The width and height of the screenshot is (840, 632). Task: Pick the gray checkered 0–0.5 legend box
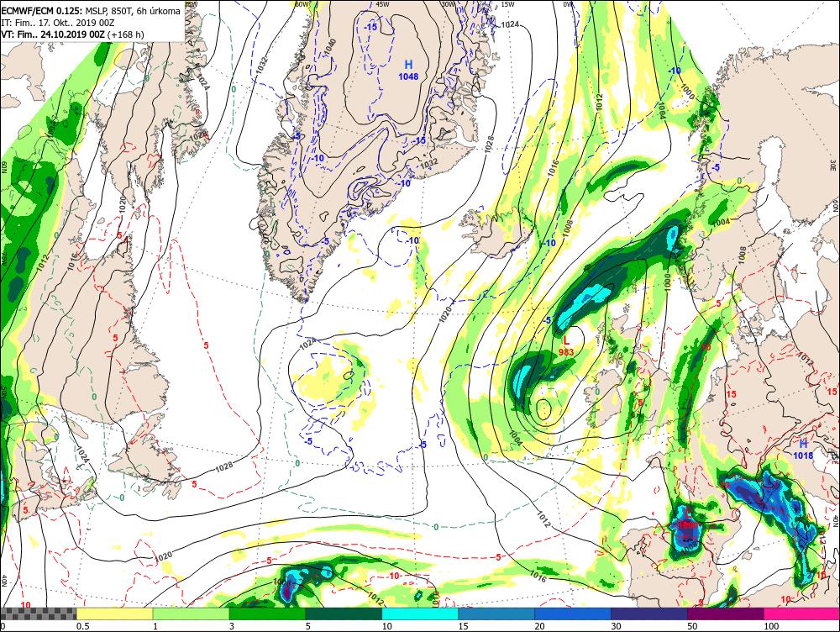[38, 614]
